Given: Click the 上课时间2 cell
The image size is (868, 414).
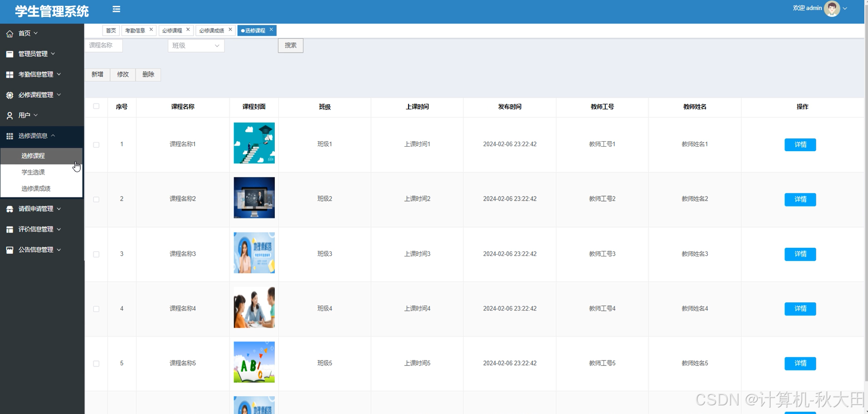Looking at the screenshot, I should pos(417,199).
